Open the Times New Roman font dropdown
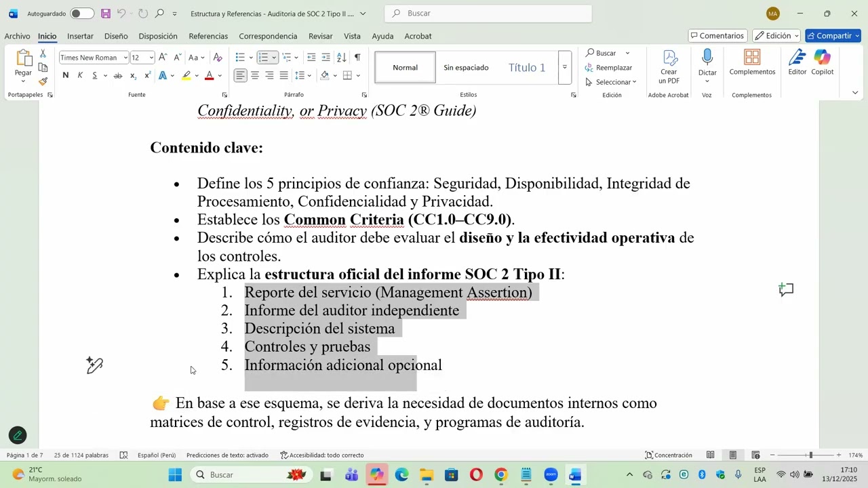Screen dimensions: 868x488 tap(125, 58)
